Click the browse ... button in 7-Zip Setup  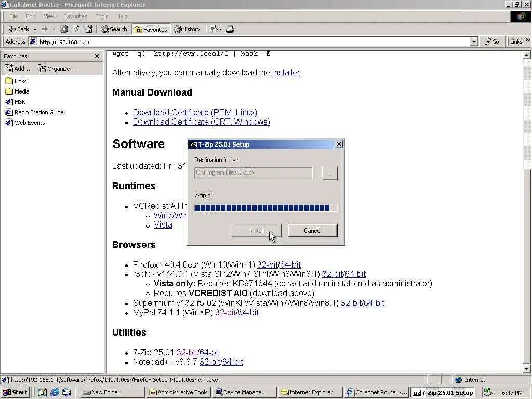pyautogui.click(x=329, y=174)
